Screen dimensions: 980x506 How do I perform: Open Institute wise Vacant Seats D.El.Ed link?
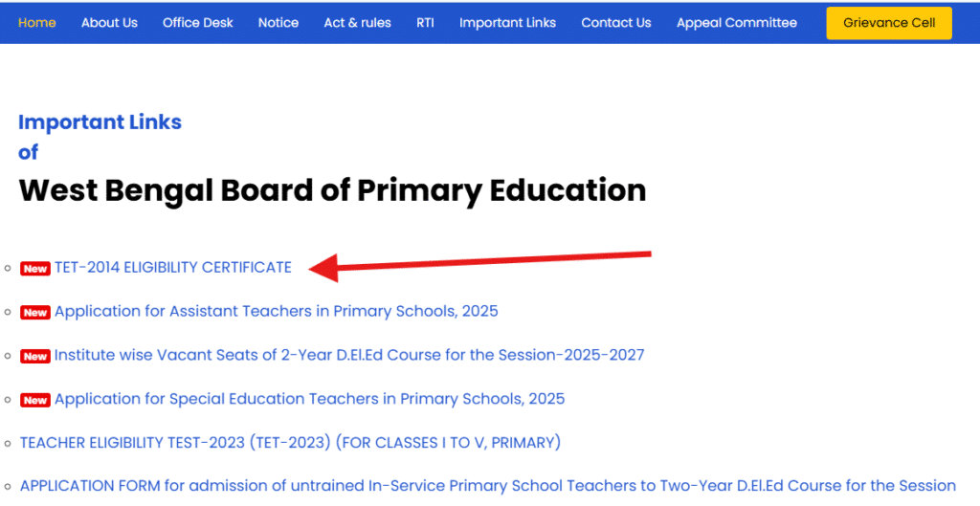click(x=349, y=356)
